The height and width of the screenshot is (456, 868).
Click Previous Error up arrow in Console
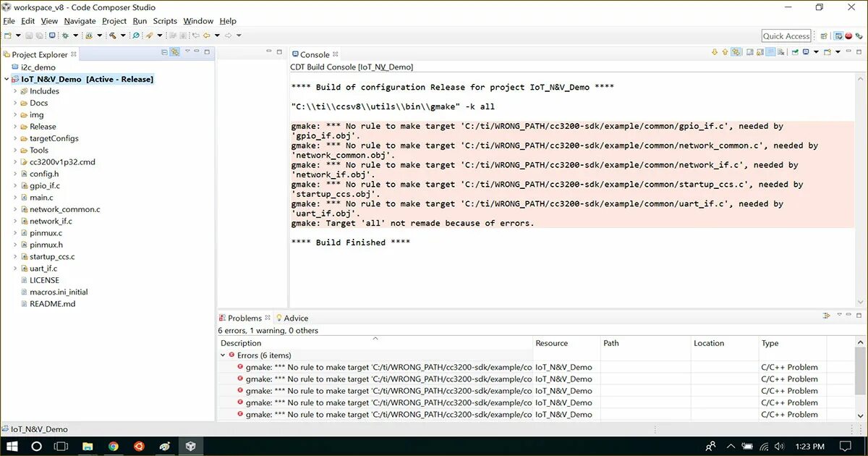pyautogui.click(x=725, y=52)
